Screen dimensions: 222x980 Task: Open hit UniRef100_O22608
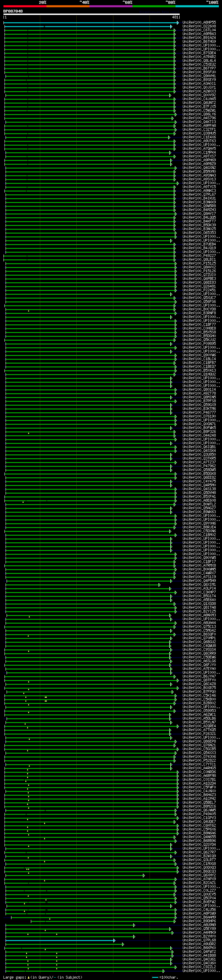(199, 26)
